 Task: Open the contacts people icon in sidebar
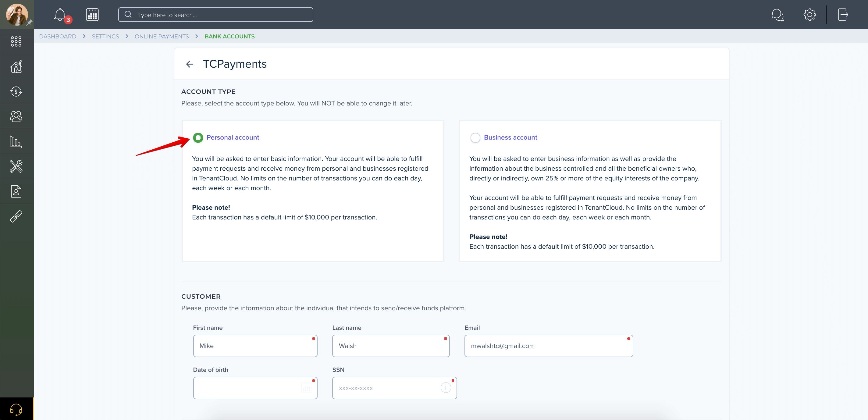[x=16, y=116]
